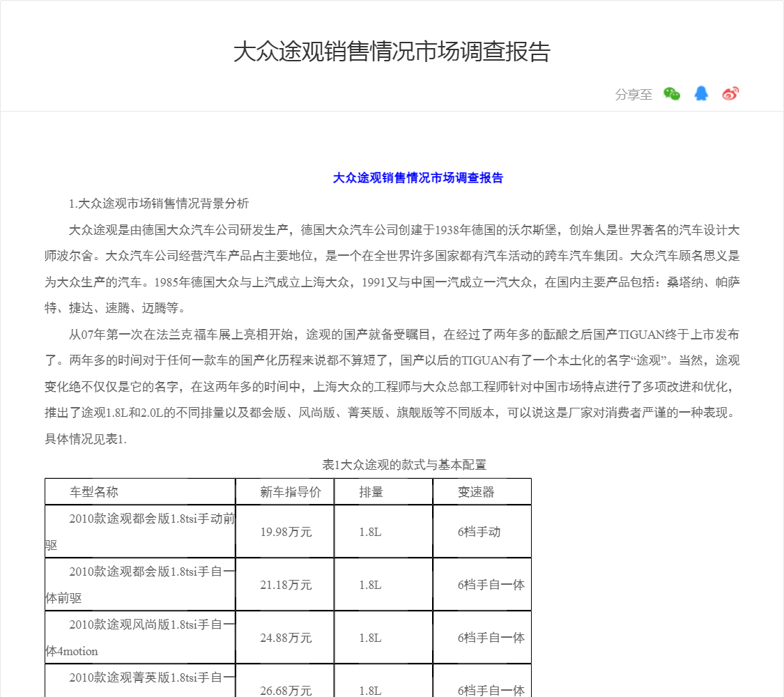Click the 6档手动 transmission cell
Viewport: 784px width, 697px height.
(x=482, y=532)
